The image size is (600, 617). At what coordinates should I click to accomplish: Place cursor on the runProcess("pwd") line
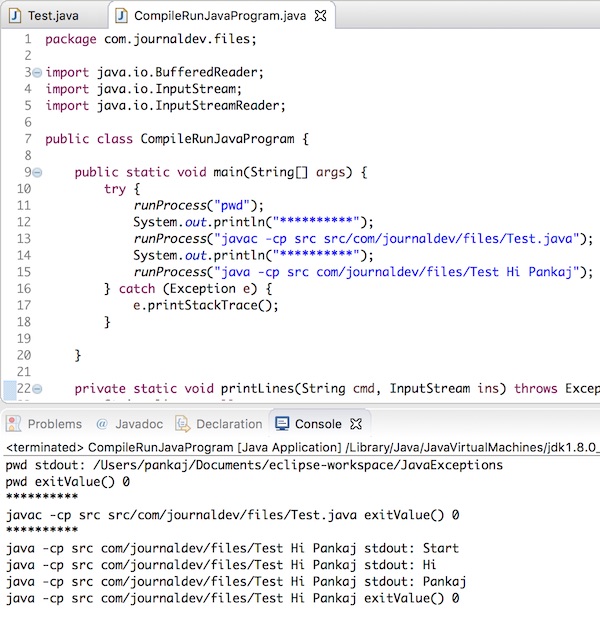pos(198,205)
